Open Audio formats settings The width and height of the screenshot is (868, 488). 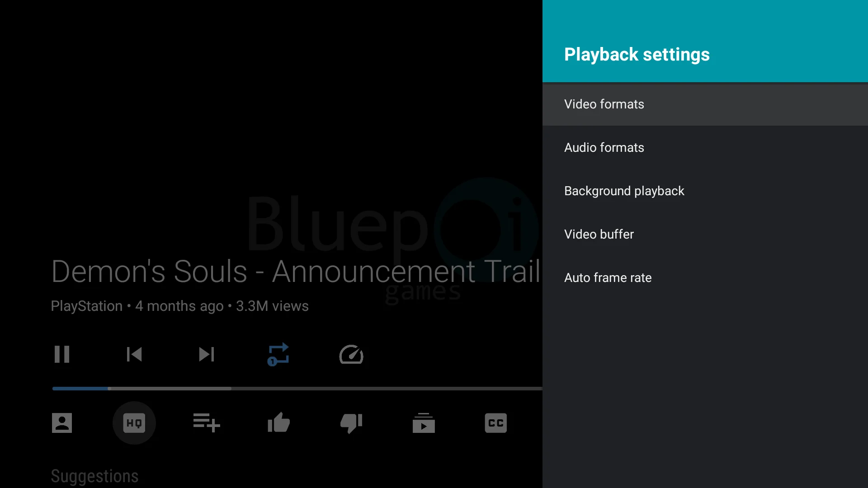pos(705,147)
